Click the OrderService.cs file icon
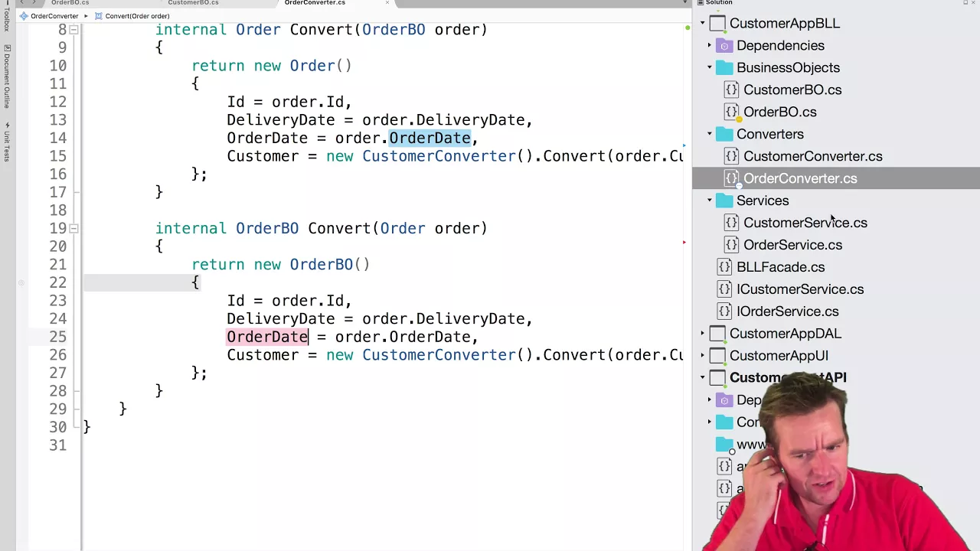The image size is (980, 551). pyautogui.click(x=731, y=246)
